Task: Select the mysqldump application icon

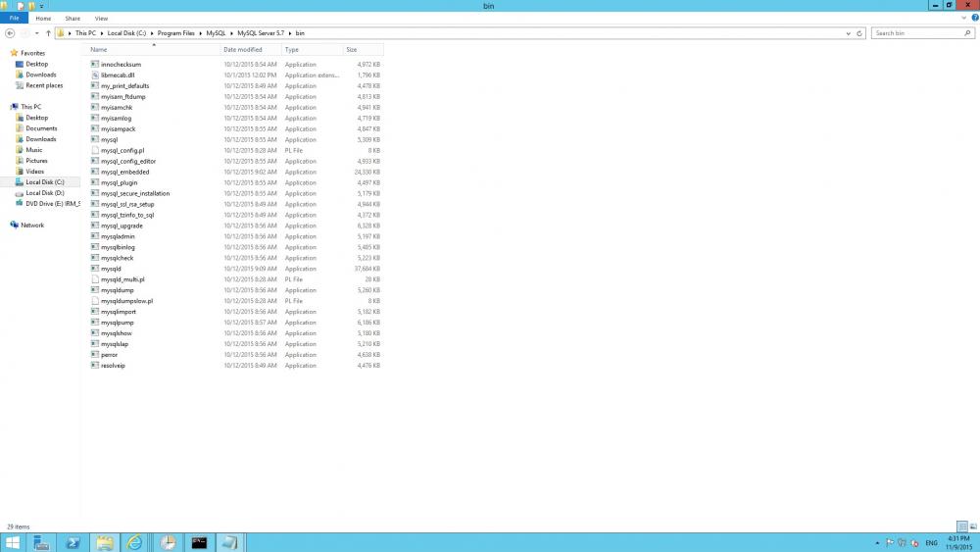Action: (95, 290)
